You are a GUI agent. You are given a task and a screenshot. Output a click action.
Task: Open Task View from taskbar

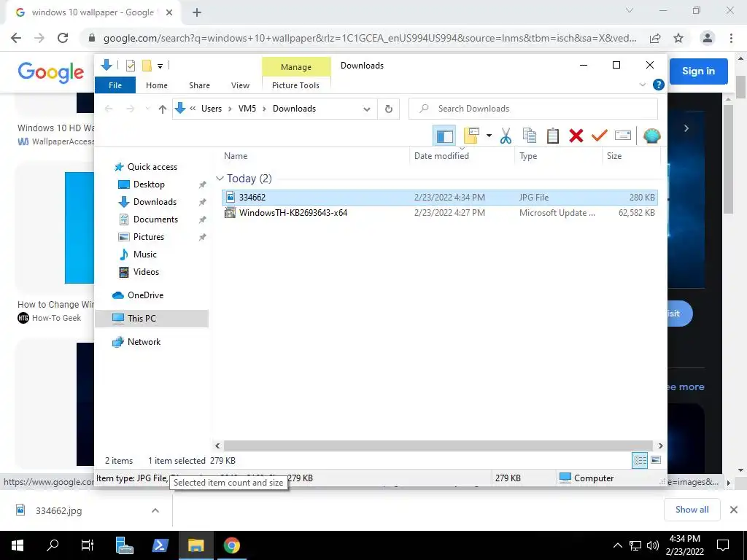pyautogui.click(x=88, y=545)
